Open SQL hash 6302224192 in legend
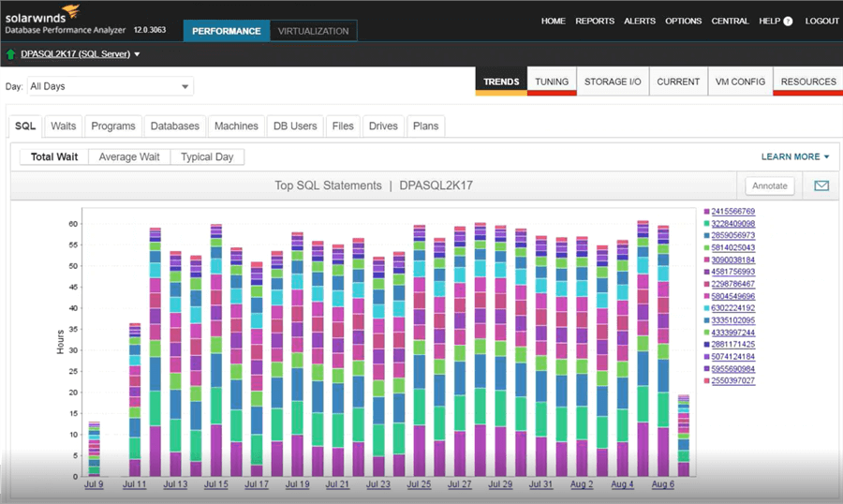The image size is (843, 504). tap(732, 308)
